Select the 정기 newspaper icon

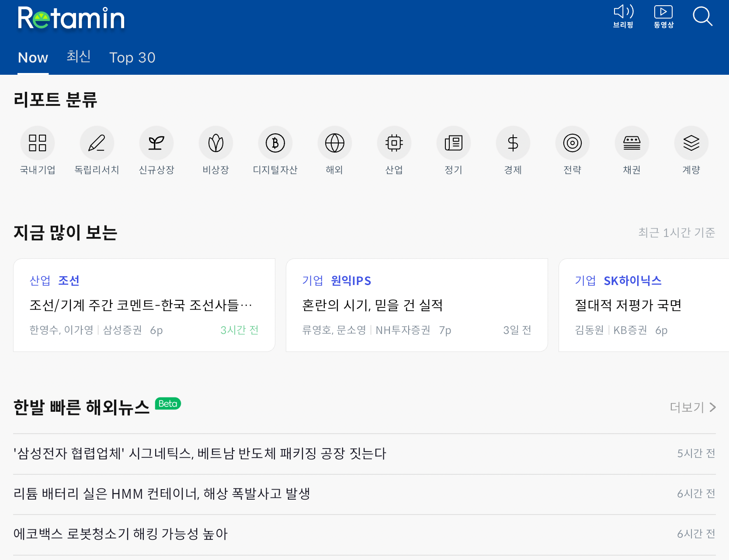454,143
